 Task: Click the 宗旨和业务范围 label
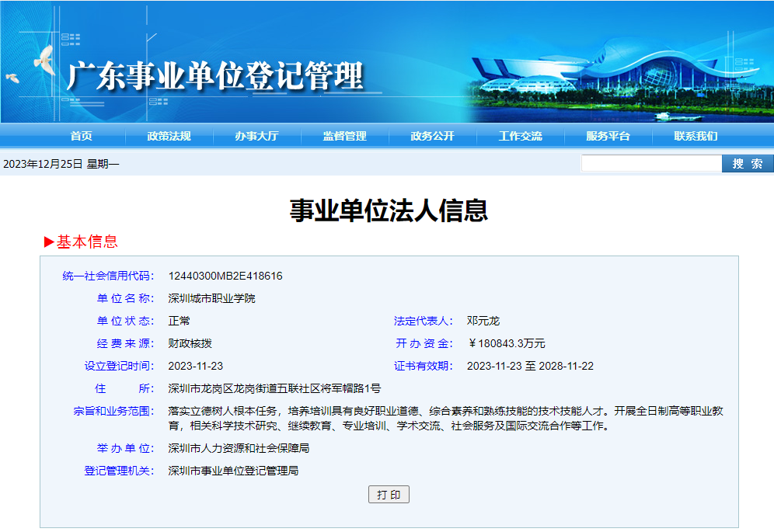pos(113,411)
